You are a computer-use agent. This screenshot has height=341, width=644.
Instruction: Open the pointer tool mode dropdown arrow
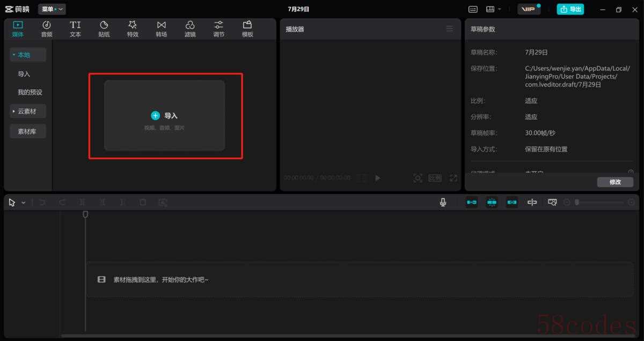pos(24,202)
